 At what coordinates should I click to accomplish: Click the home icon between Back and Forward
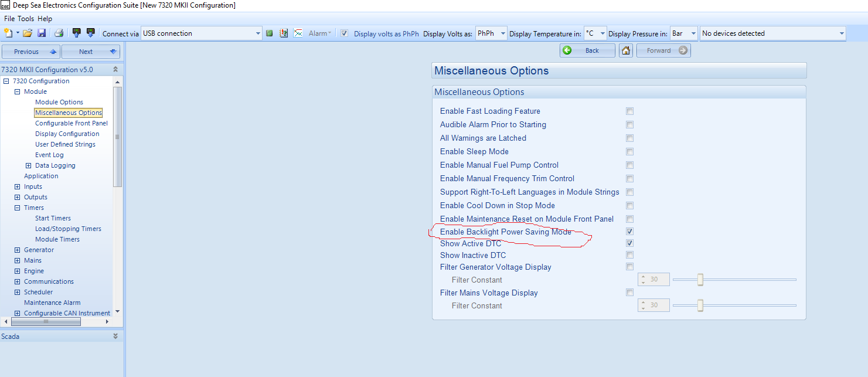tap(626, 50)
